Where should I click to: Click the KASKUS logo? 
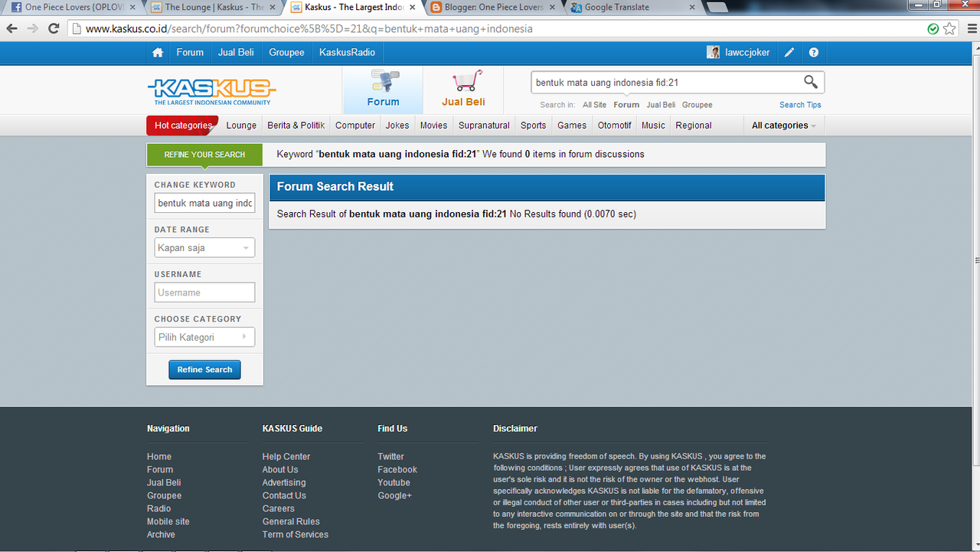click(211, 91)
